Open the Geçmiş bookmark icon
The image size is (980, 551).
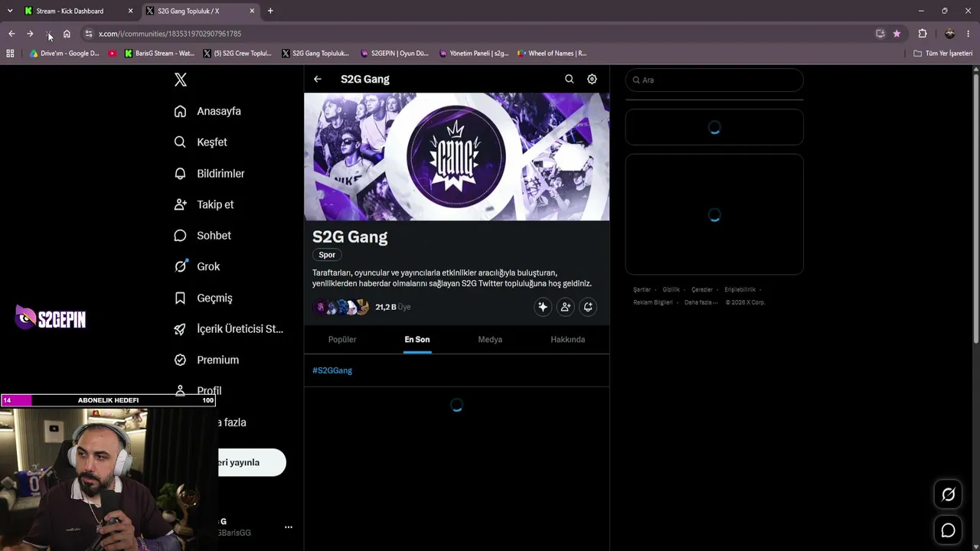[x=180, y=298]
